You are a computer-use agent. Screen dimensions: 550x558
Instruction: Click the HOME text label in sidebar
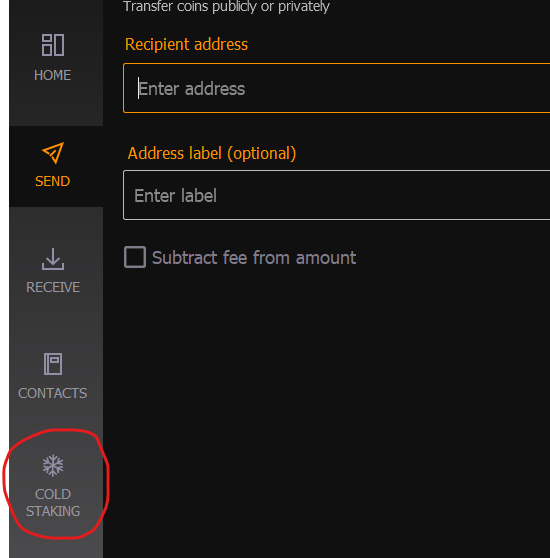click(x=53, y=75)
